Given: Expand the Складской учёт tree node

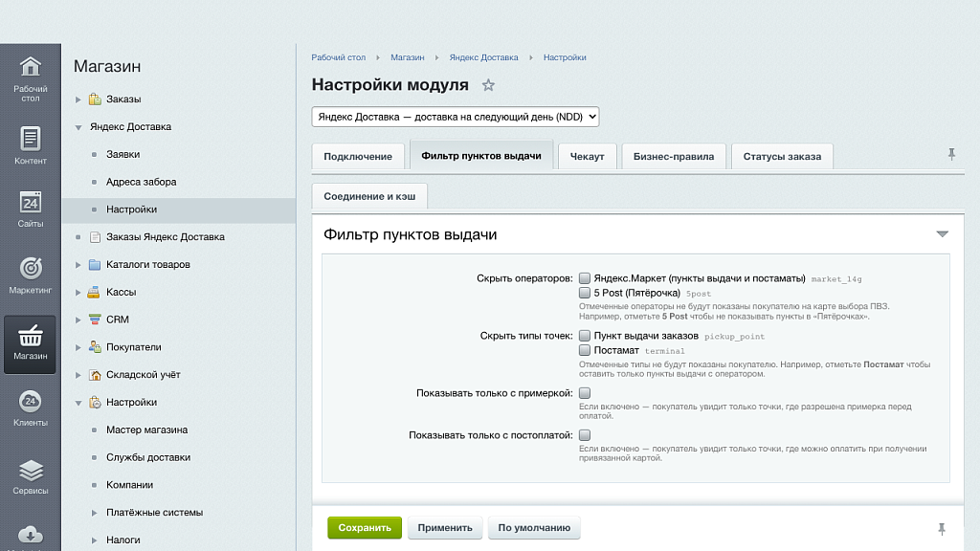Looking at the screenshot, I should point(78,375).
